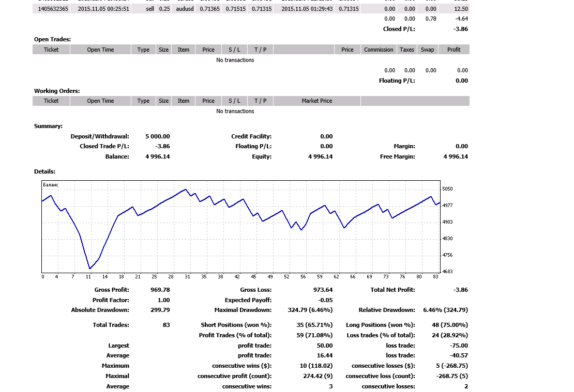Click largest profit trade value 50.00
This screenshot has height=392, width=574.
tap(325, 346)
